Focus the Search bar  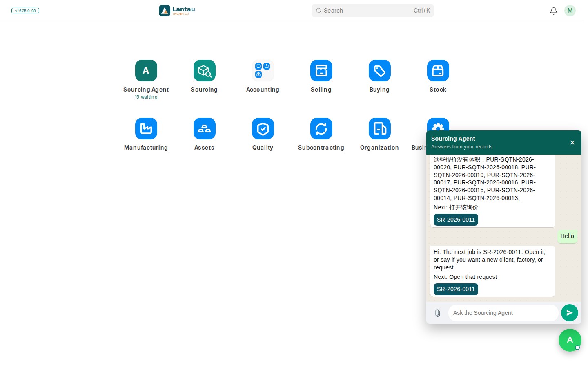(x=372, y=11)
